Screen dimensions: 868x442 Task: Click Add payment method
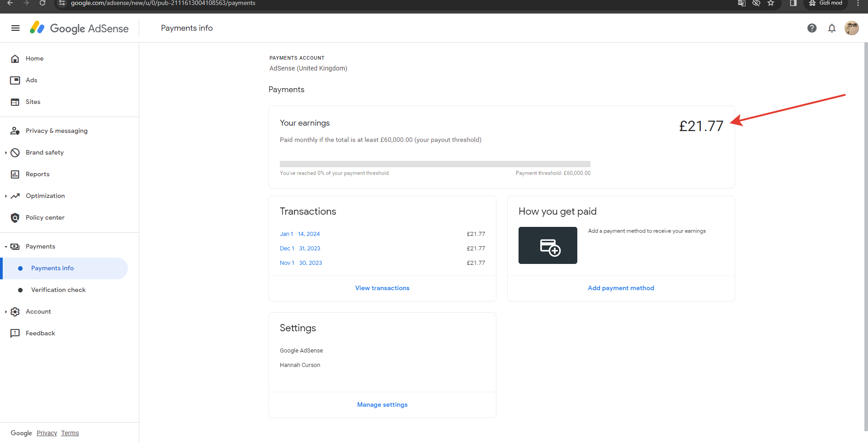621,288
